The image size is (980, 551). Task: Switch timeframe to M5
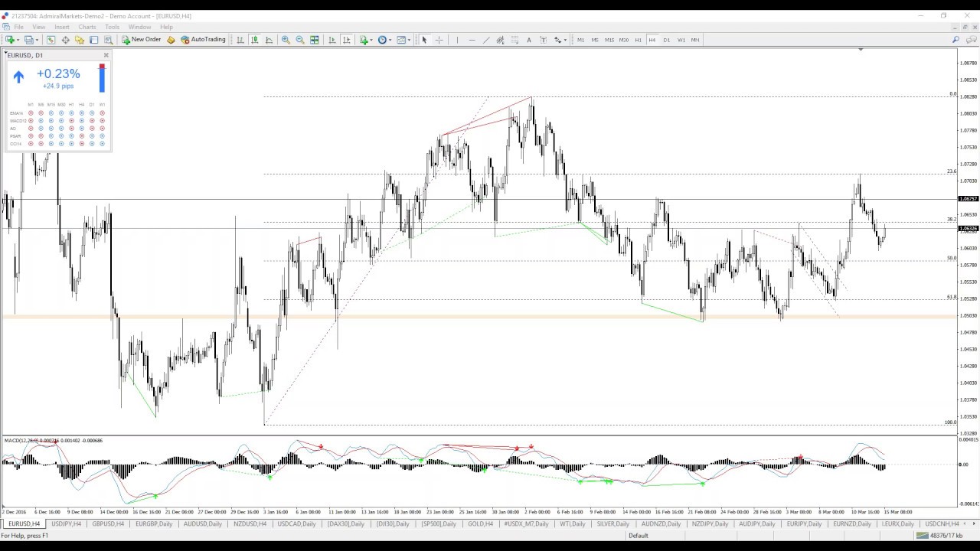(595, 40)
